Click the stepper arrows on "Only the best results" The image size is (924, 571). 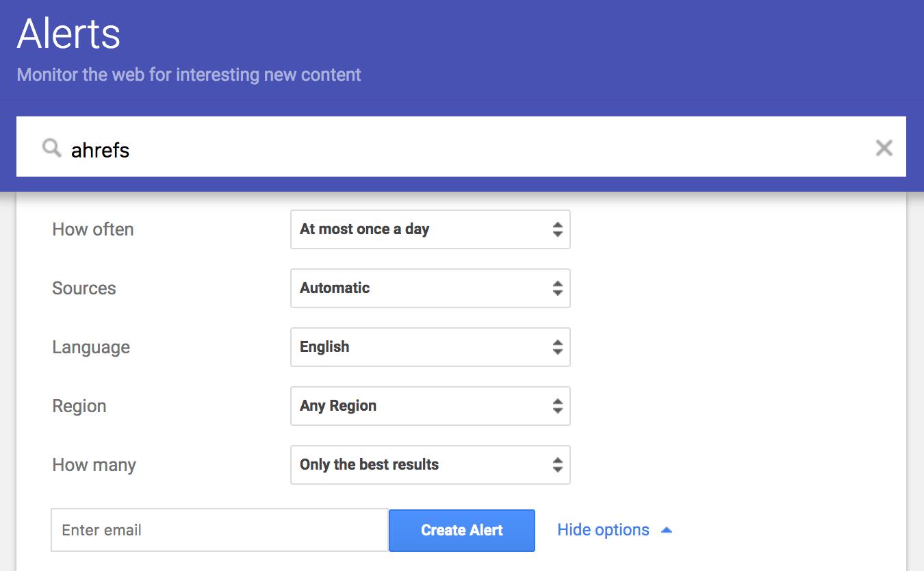pos(559,465)
